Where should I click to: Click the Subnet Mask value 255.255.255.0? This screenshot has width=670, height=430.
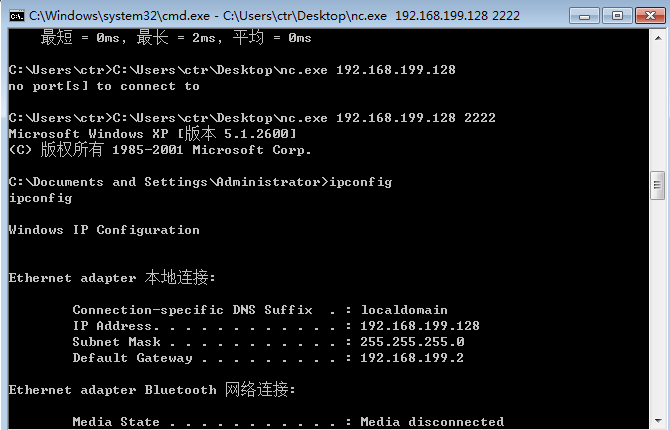click(412, 342)
